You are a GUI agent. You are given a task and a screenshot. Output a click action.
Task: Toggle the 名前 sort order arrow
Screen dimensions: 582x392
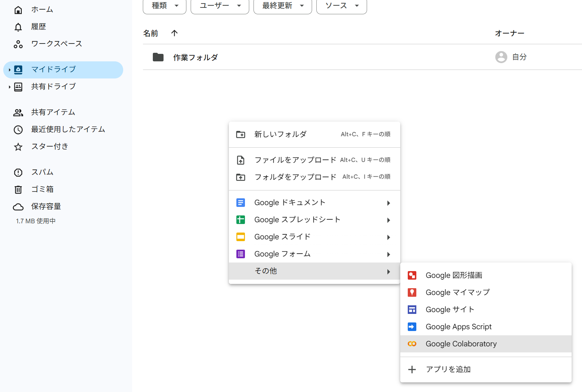pos(174,33)
